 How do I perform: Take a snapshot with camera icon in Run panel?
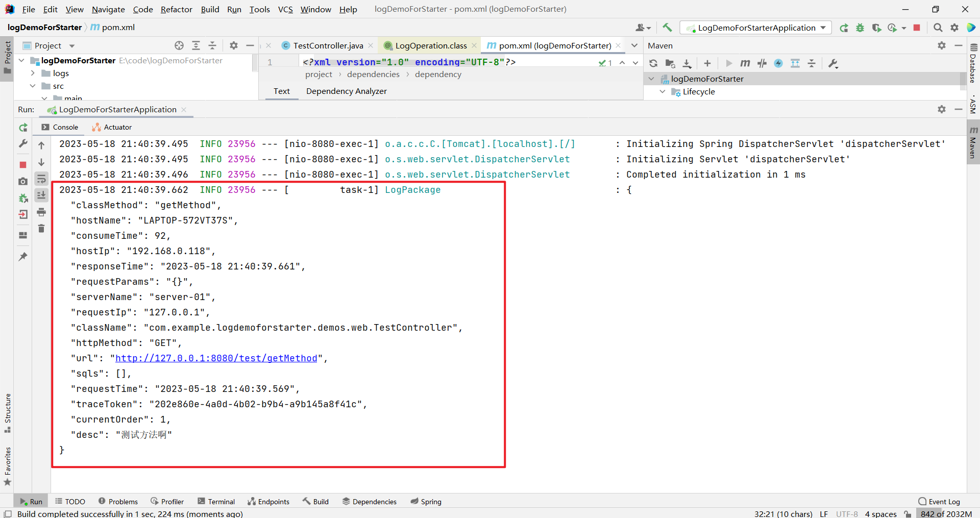[x=23, y=181]
